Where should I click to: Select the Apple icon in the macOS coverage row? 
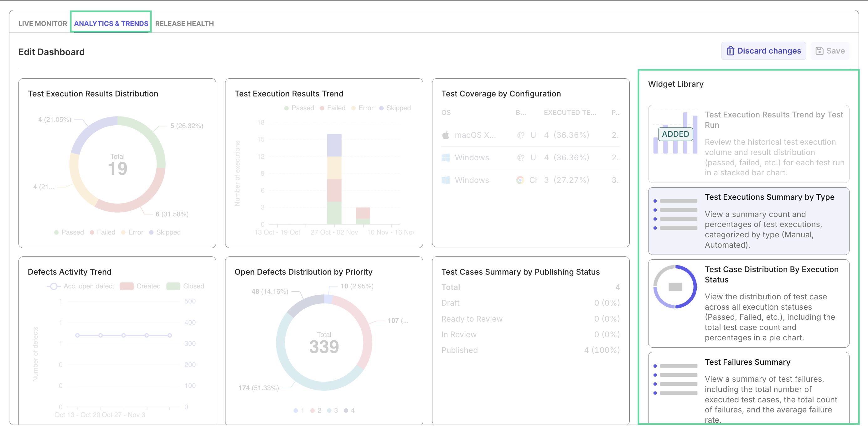click(x=446, y=135)
